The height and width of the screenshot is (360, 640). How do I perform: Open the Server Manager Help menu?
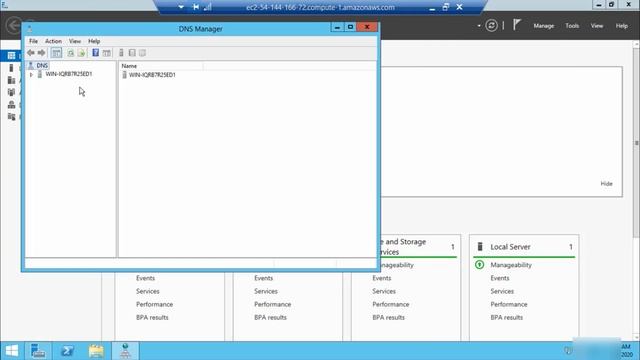[622, 26]
